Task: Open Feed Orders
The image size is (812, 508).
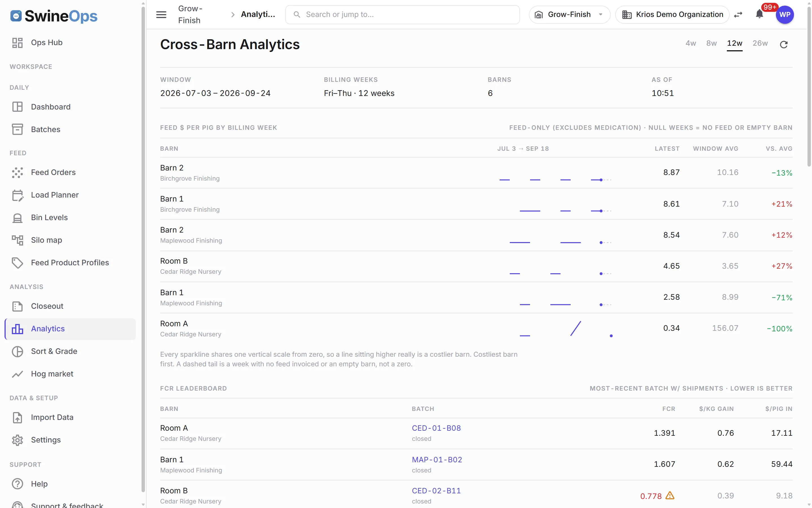Action: pyautogui.click(x=70, y=172)
